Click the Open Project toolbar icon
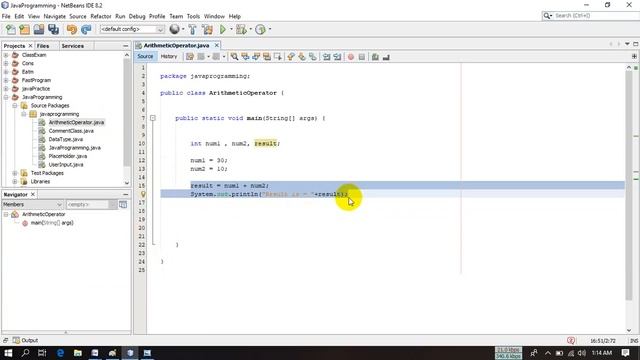 39,29
